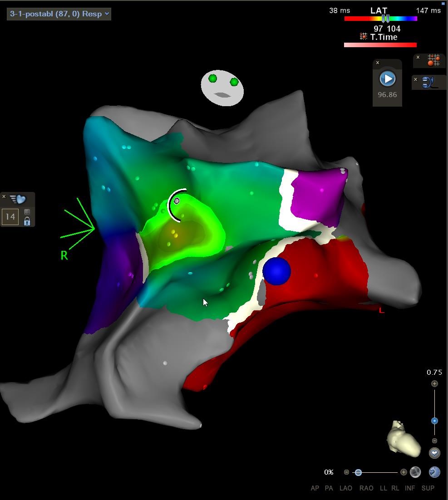Click the gray sphere transparency icon
Viewport: 448px width, 500px height.
[x=415, y=472]
